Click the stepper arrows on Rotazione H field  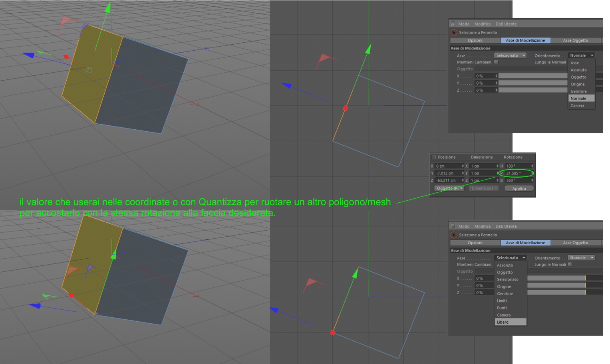tap(532, 166)
